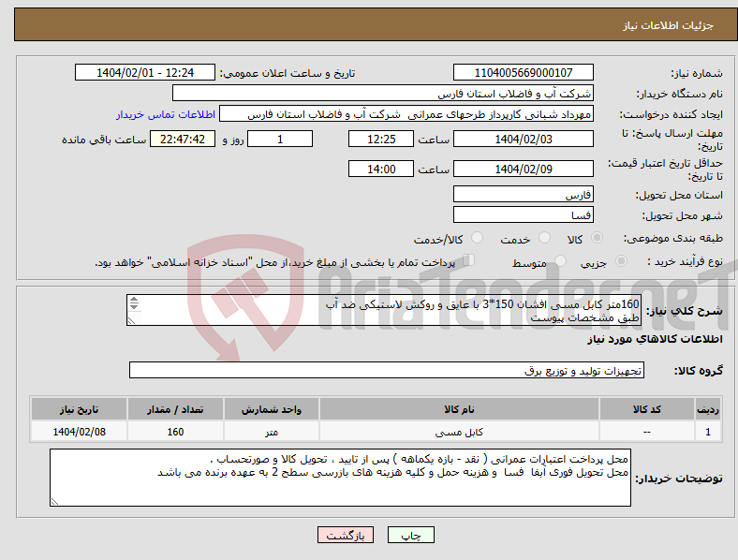
Task: Click the deadline time field 12:25
Action: tap(381, 140)
